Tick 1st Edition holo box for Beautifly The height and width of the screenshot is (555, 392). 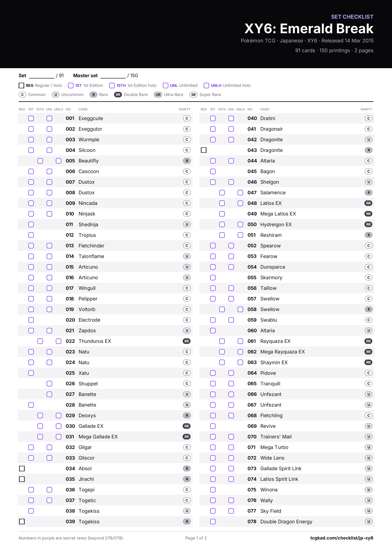(40, 161)
